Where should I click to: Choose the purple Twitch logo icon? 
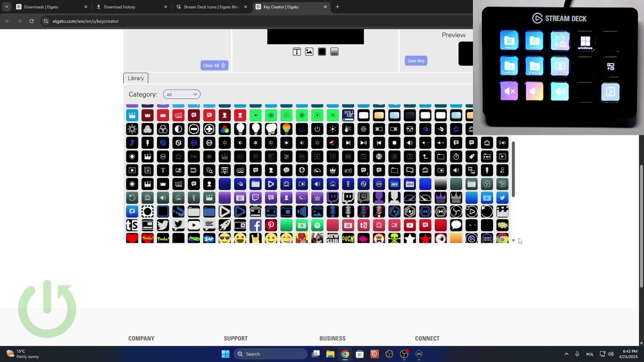(x=333, y=198)
